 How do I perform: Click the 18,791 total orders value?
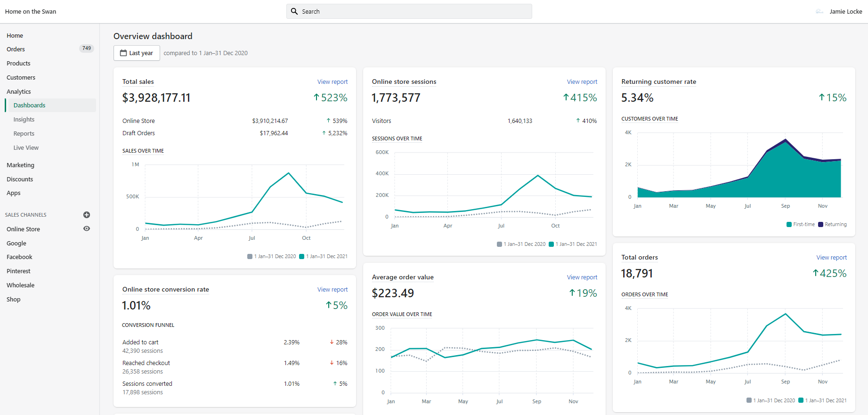[x=637, y=273]
